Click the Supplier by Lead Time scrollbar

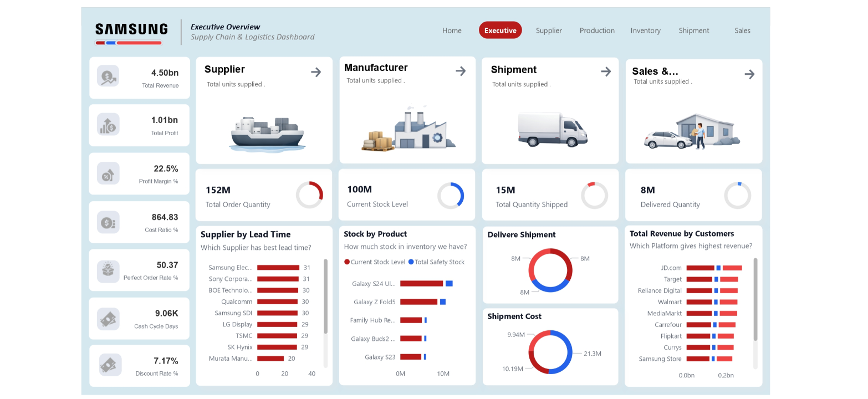(x=325, y=296)
